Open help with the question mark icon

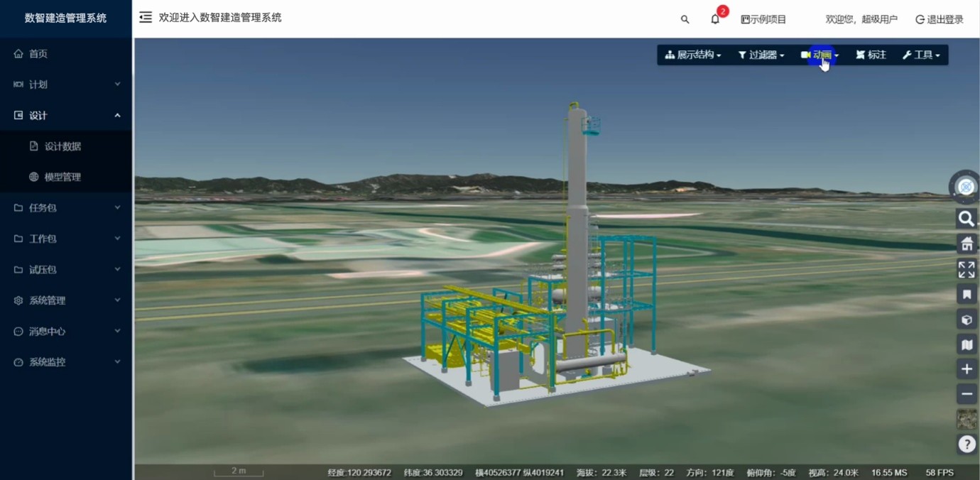(967, 444)
